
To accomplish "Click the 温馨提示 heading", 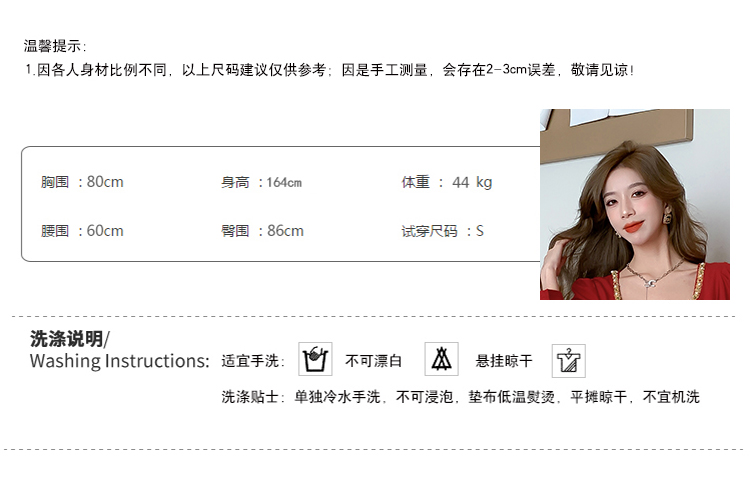I will (55, 46).
